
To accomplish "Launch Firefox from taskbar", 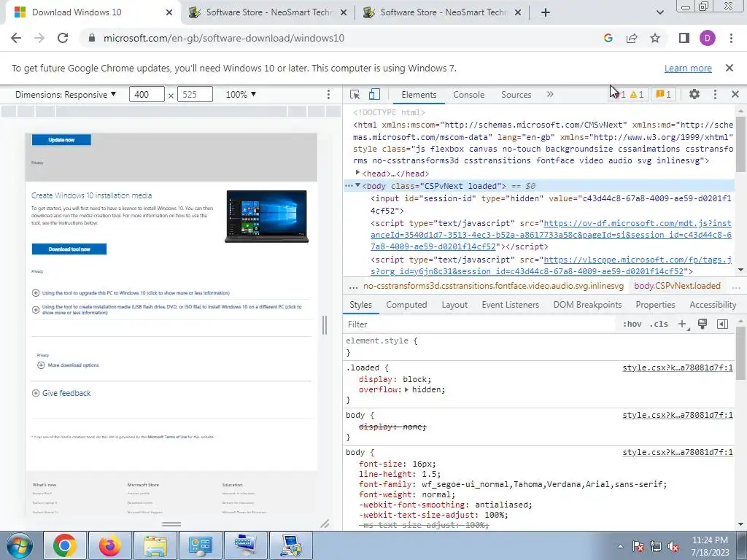I will [x=109, y=545].
